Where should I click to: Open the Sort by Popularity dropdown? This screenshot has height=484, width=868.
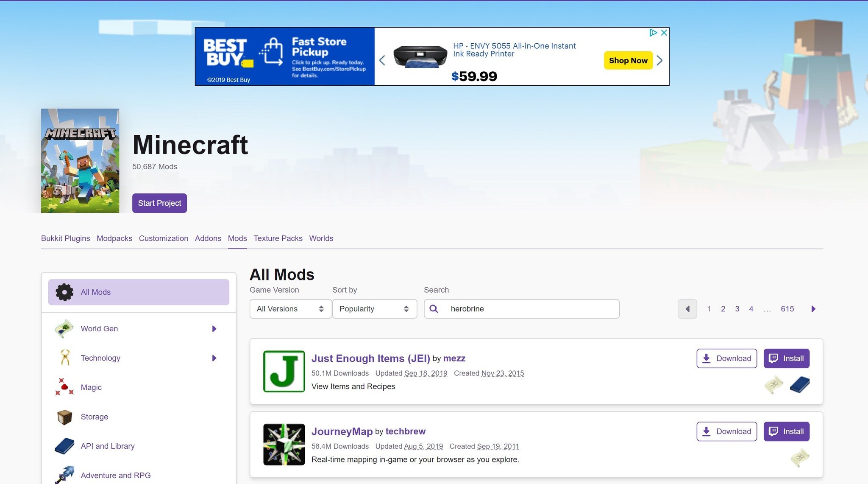pos(374,309)
